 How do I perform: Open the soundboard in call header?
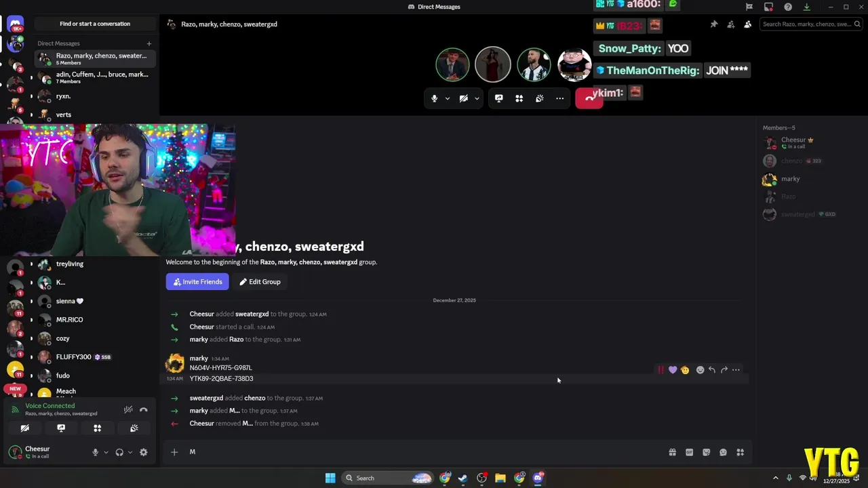coord(539,98)
